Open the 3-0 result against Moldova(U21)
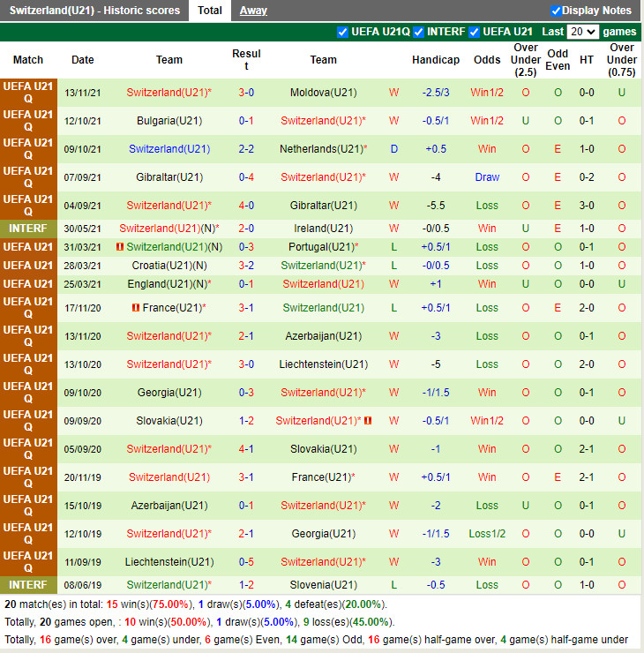644x653 pixels. 246,93
